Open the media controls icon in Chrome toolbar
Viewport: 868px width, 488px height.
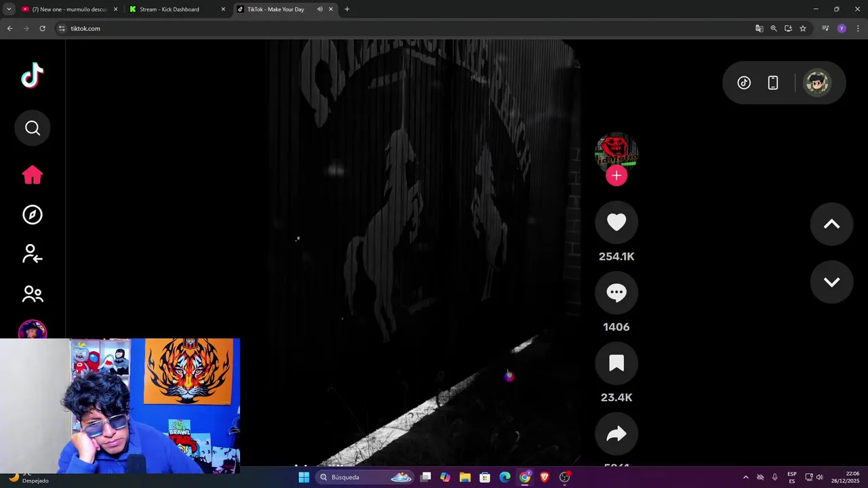point(825,28)
